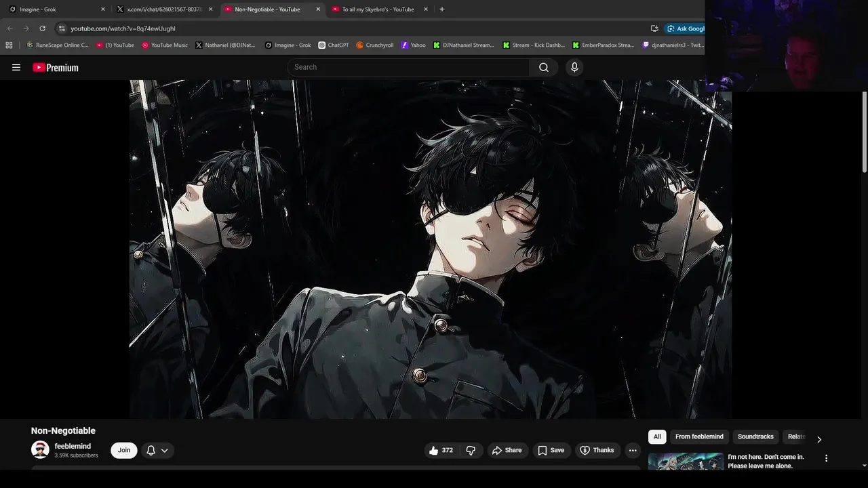Open Crunchyroll bookmark
The height and width of the screenshot is (488, 868).
pos(374,45)
